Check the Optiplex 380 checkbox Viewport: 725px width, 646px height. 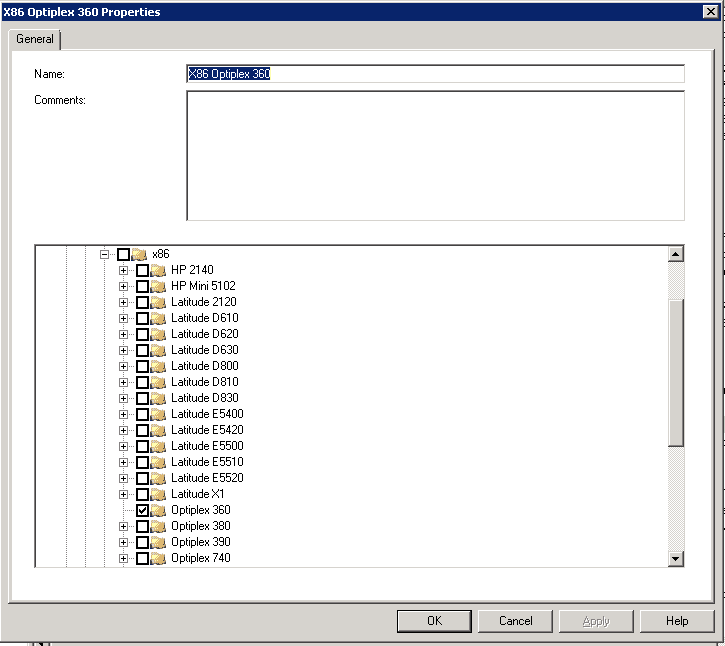tap(142, 526)
